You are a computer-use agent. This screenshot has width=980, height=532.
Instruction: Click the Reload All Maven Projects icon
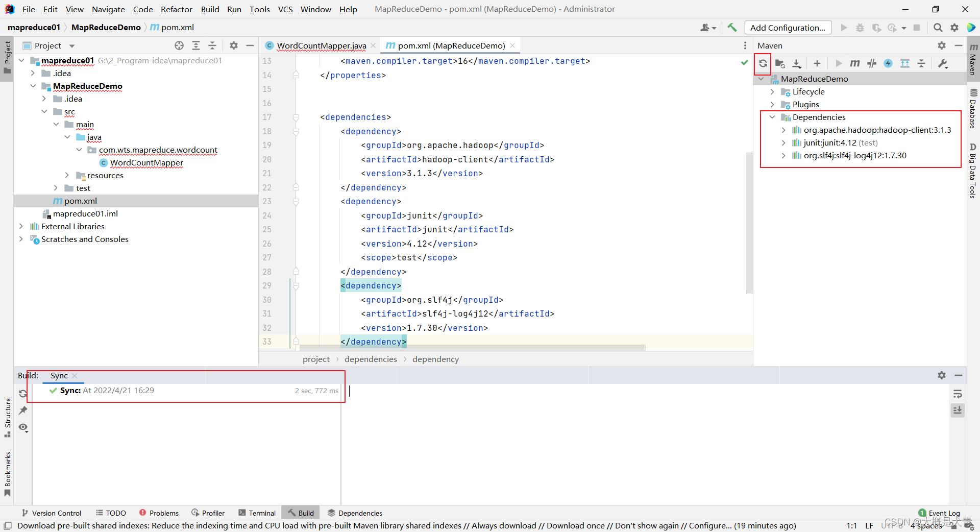pos(763,63)
